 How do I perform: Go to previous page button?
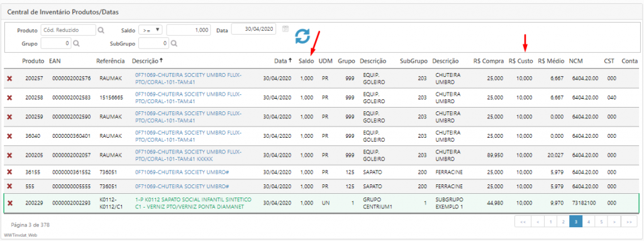[x=537, y=221]
